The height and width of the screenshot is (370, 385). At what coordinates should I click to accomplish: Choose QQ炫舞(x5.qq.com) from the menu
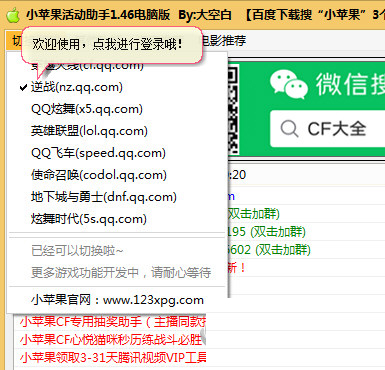click(117, 109)
